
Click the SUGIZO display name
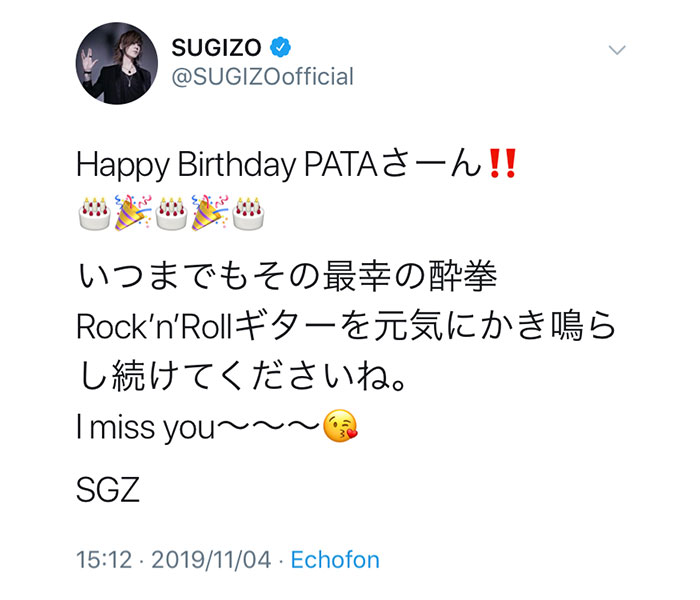[x=217, y=48]
